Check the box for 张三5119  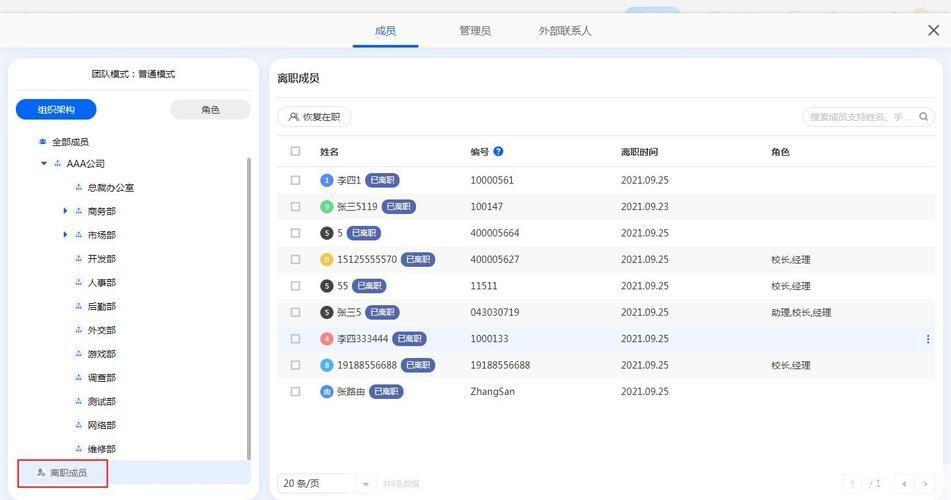(x=295, y=207)
